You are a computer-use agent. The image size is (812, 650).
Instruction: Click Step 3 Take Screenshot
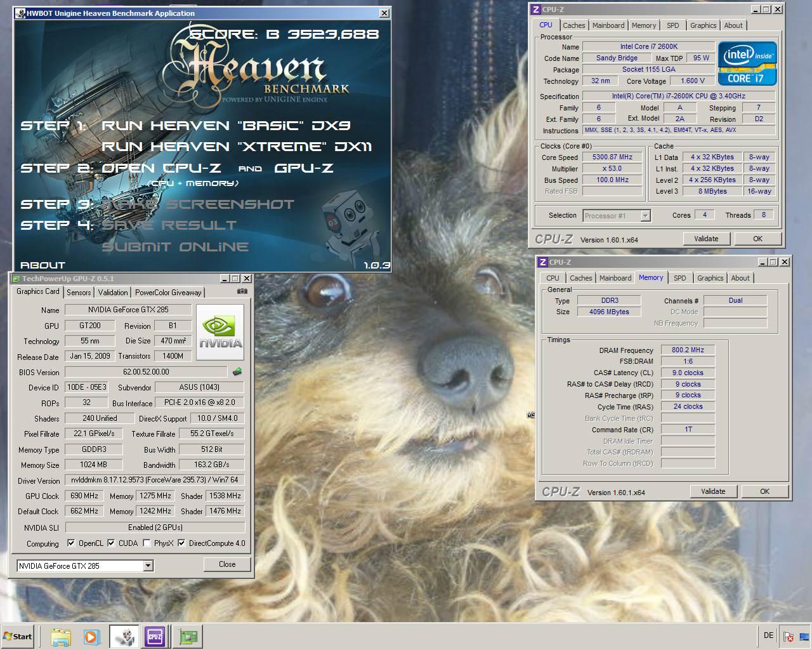[x=198, y=204]
